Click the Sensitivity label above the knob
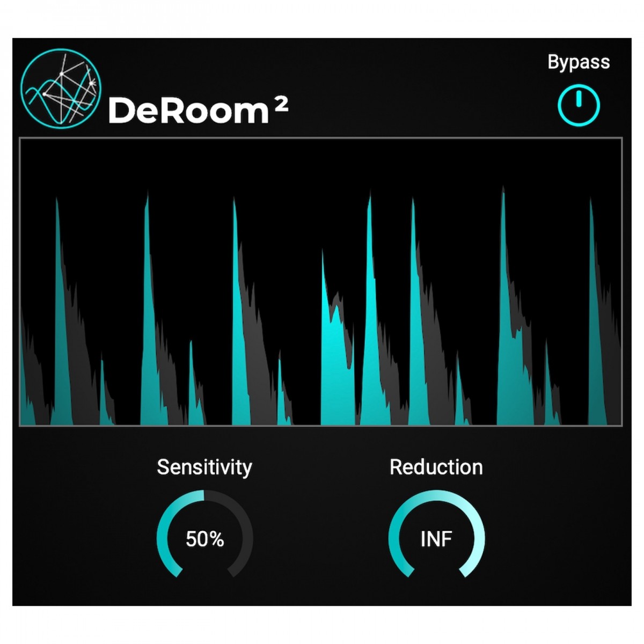The image size is (644, 644). click(x=204, y=467)
